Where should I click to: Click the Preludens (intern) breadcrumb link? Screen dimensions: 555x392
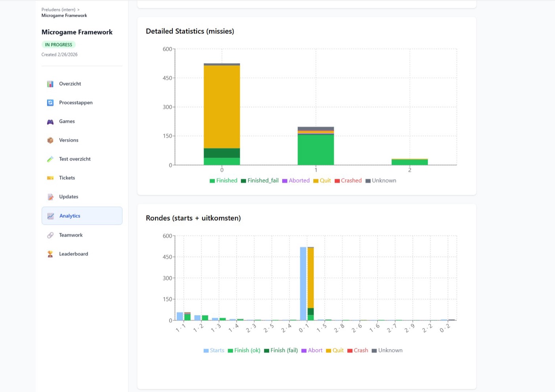(x=58, y=10)
